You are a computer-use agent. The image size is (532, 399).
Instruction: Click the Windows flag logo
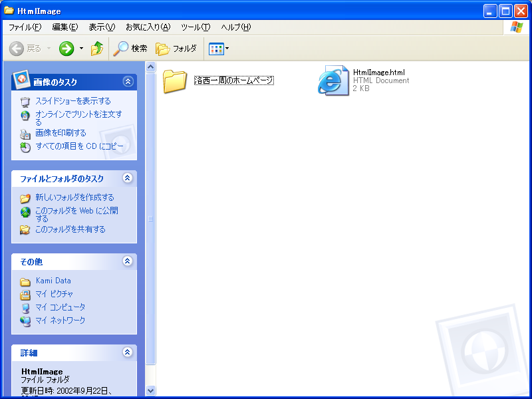[x=516, y=27]
